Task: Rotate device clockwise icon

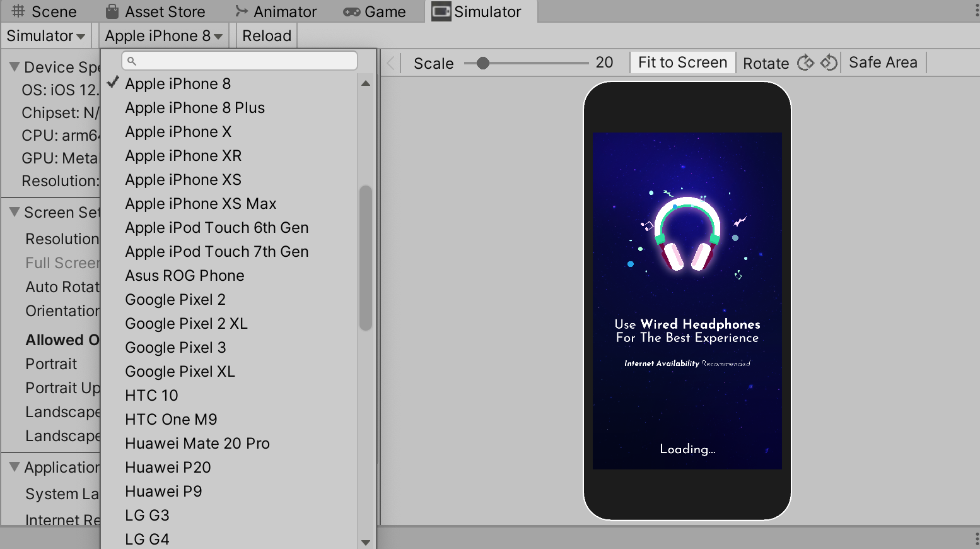Action: [x=806, y=62]
